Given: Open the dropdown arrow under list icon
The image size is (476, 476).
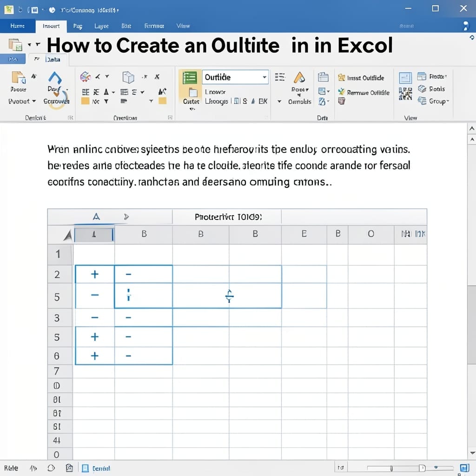Looking at the screenshot, I should click(x=279, y=101).
